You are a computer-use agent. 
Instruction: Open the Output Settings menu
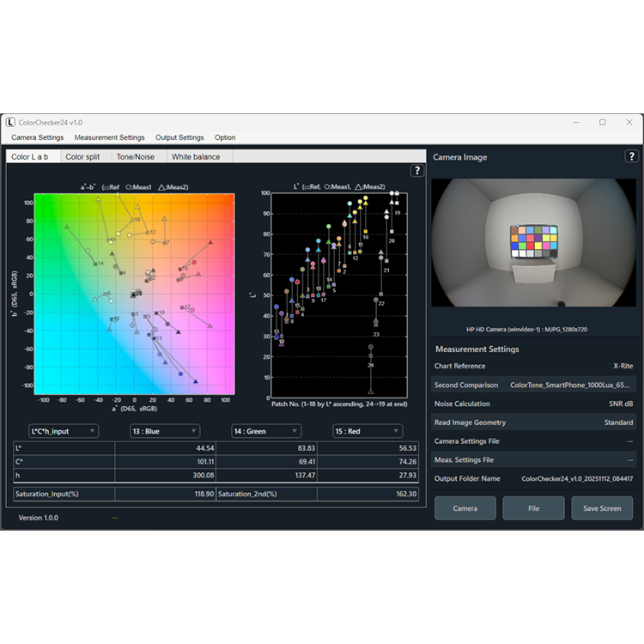(179, 137)
